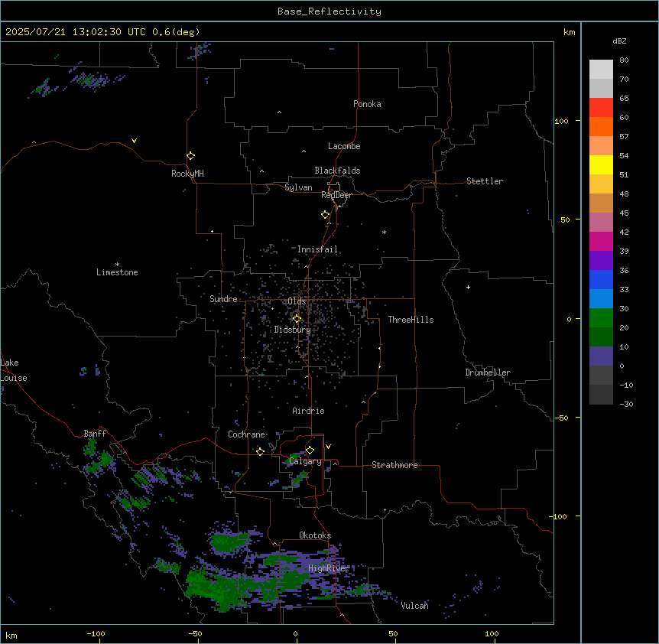Select the purple 36-39 dBZ legend swatch
659x644 pixels.
point(601,260)
